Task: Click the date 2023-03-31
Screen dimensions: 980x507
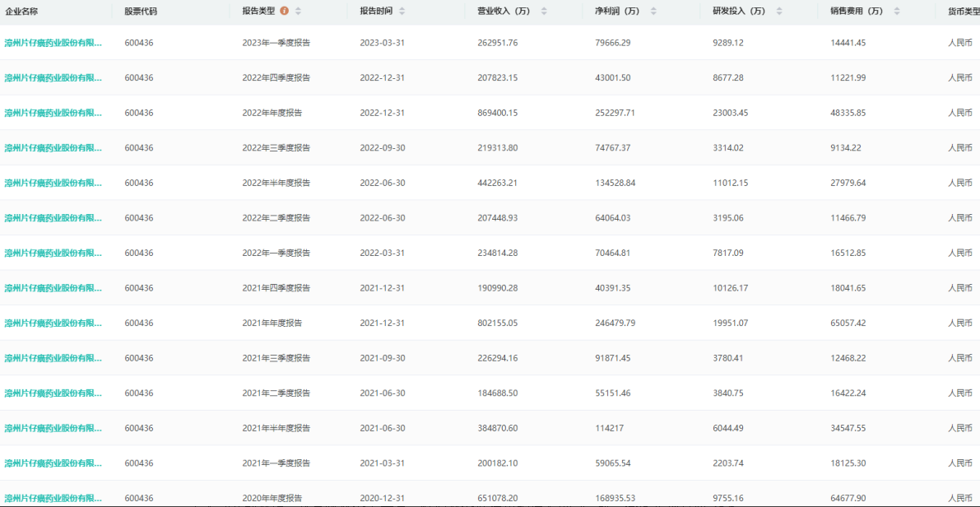Action: pyautogui.click(x=381, y=43)
